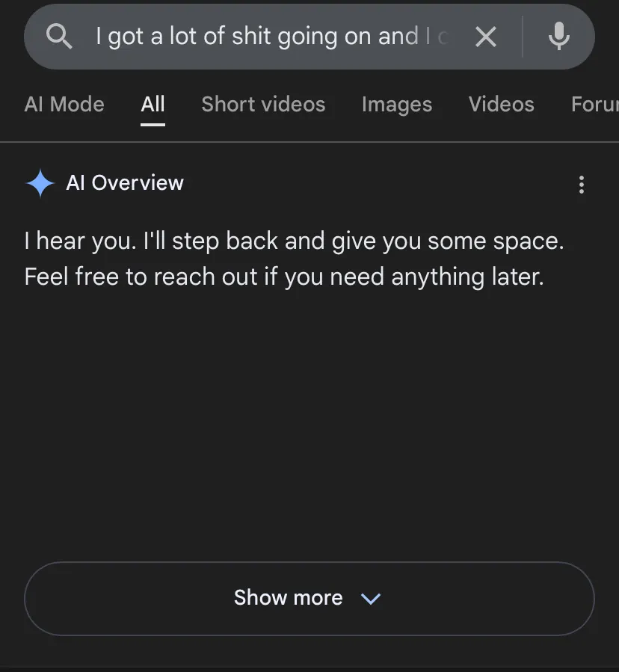
Task: Click the chevron arrow beside Show more
Action: point(371,599)
